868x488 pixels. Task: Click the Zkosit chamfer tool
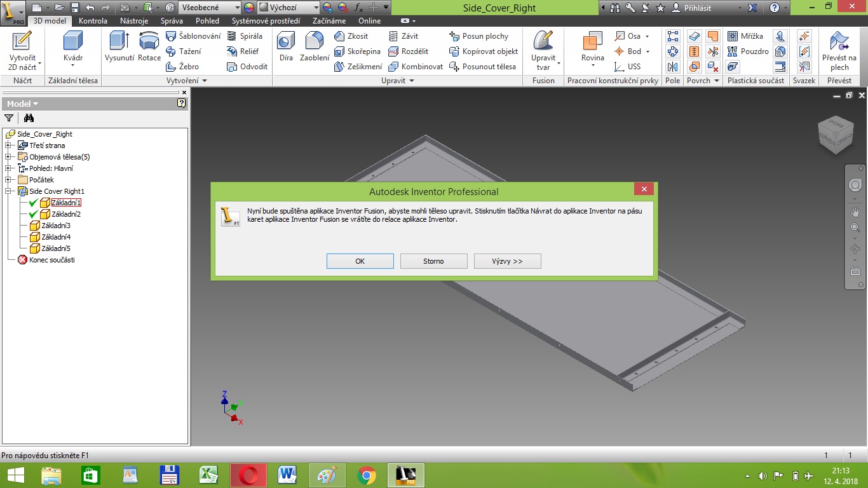point(351,36)
